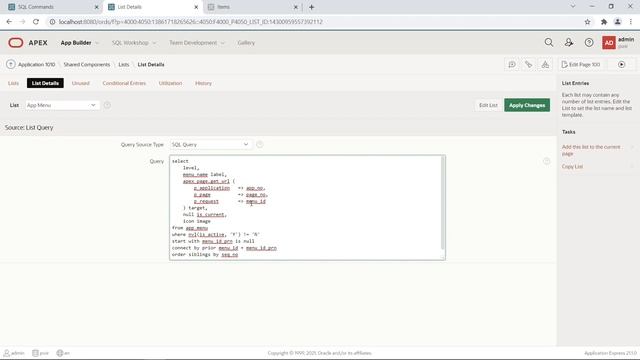
Task: Click the workspace icon in footer
Action: tap(35, 353)
